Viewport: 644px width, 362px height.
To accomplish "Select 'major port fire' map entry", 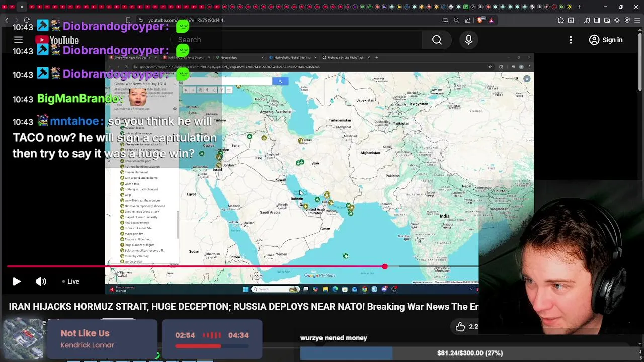I will (x=134, y=234).
